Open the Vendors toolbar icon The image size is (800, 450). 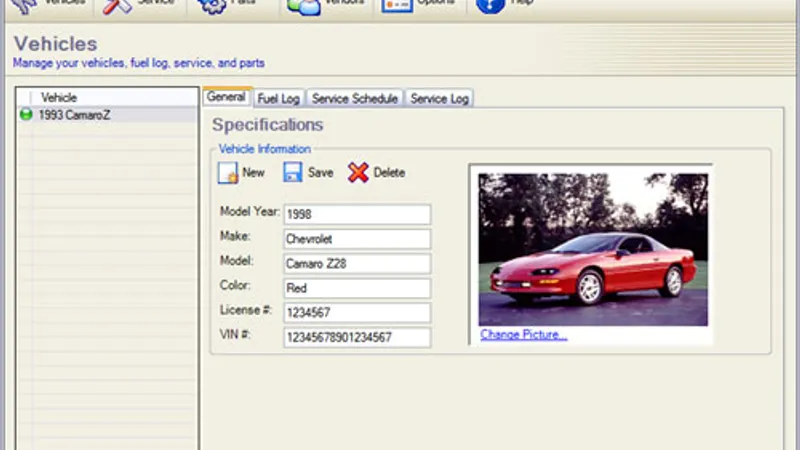click(x=303, y=6)
